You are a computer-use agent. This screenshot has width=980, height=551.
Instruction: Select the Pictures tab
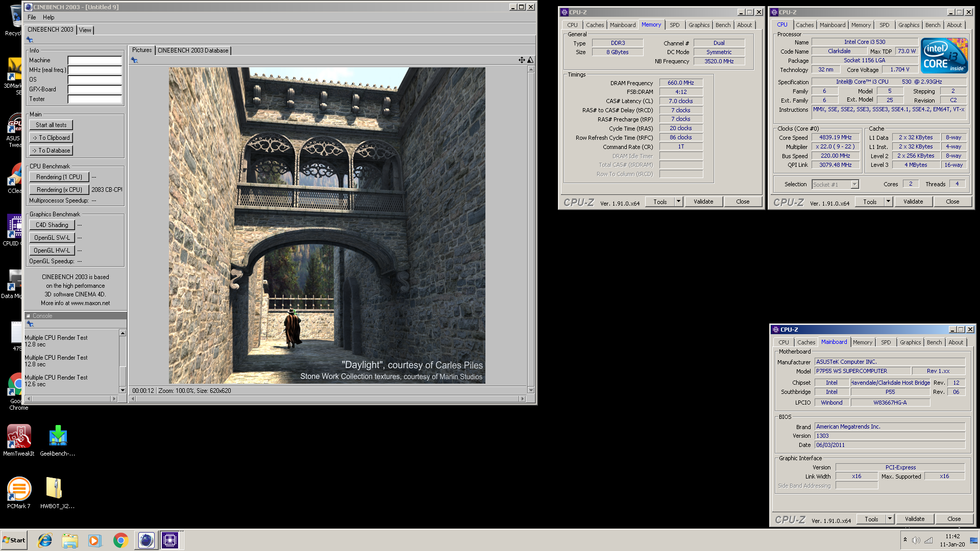(142, 50)
